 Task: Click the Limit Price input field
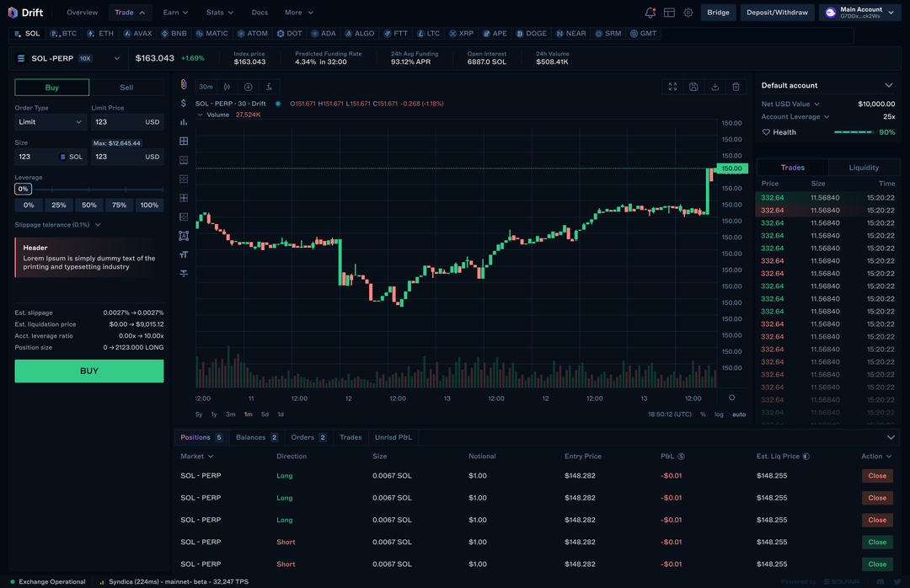coord(127,122)
